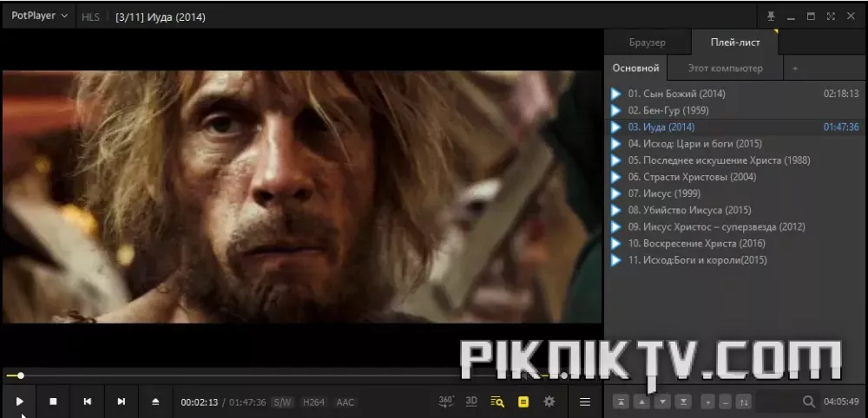The width and height of the screenshot is (868, 418).
Task: Click title text [3/11] Иуда (2014)
Action: (x=161, y=17)
